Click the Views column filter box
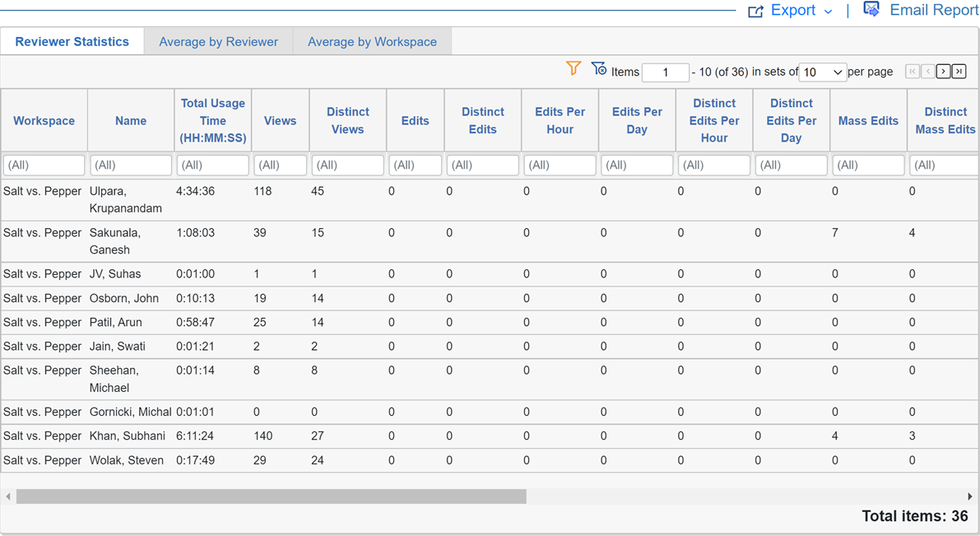The height and width of the screenshot is (536, 980). click(x=280, y=165)
